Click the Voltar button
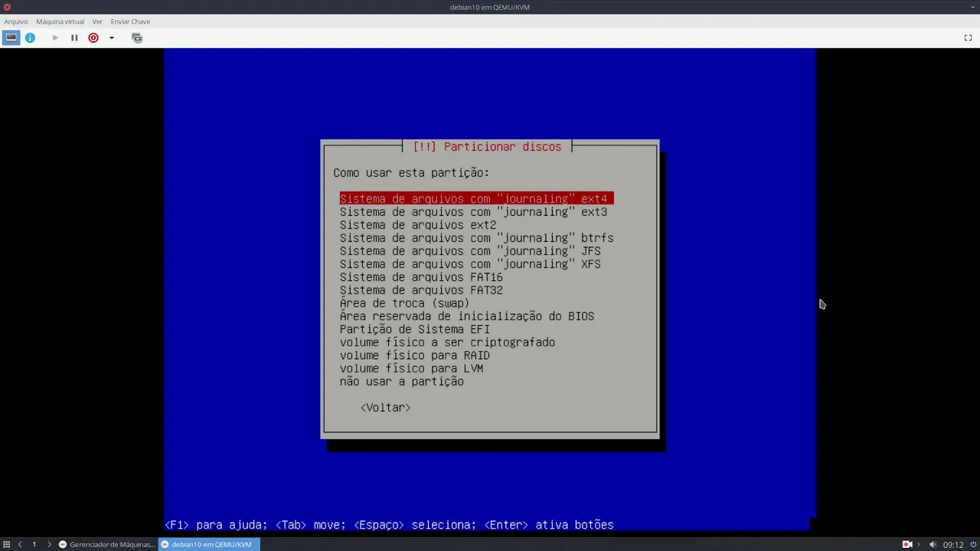980x551 pixels. click(385, 408)
